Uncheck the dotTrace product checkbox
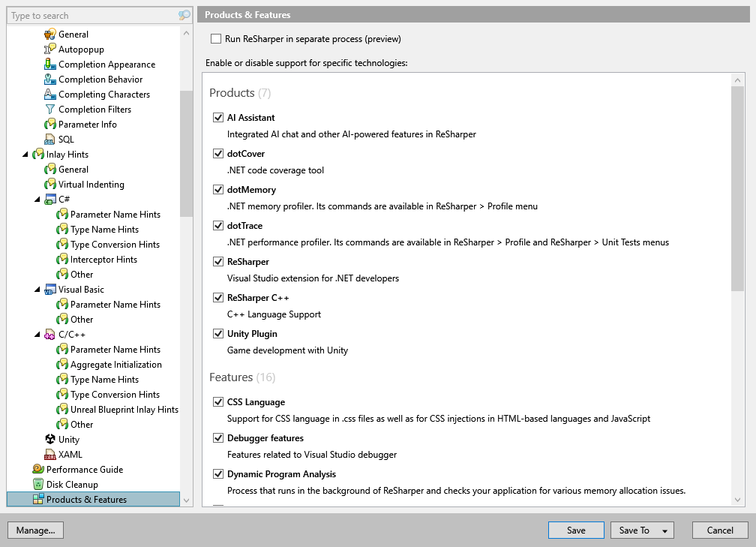Viewport: 756px width, 547px height. 218,225
